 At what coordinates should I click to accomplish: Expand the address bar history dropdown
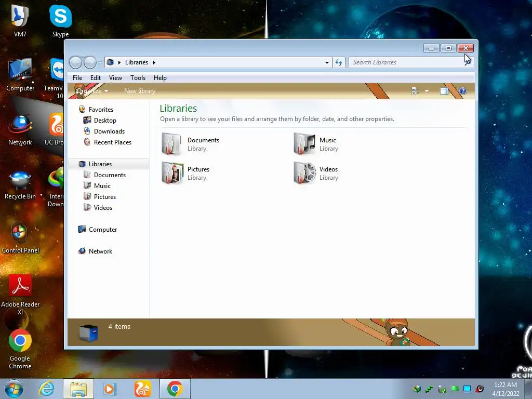[x=327, y=62]
